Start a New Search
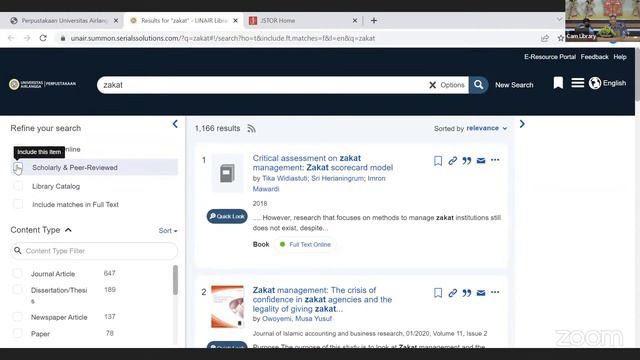 [x=514, y=85]
